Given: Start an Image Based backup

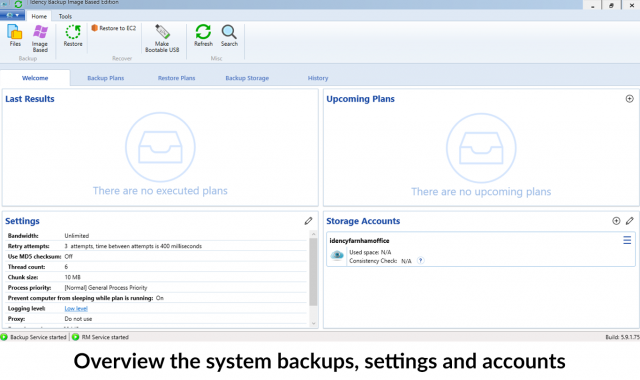Looking at the screenshot, I should point(40,38).
